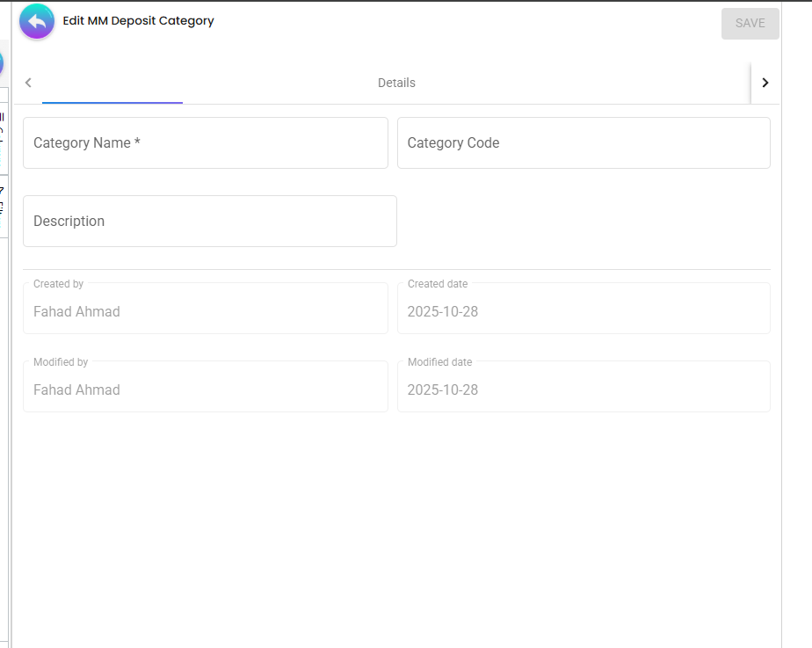Click the Details tab label text
Viewport: 812px width, 648px height.
click(396, 83)
